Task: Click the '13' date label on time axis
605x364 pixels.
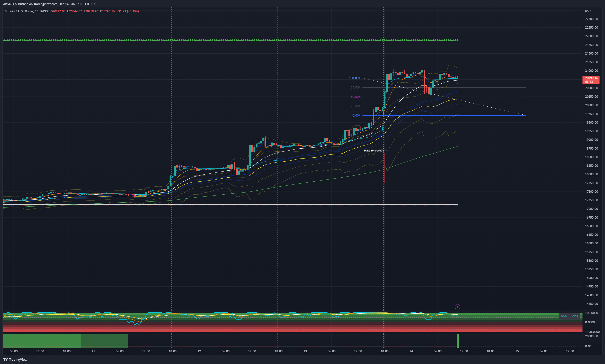Action: click(x=305, y=351)
